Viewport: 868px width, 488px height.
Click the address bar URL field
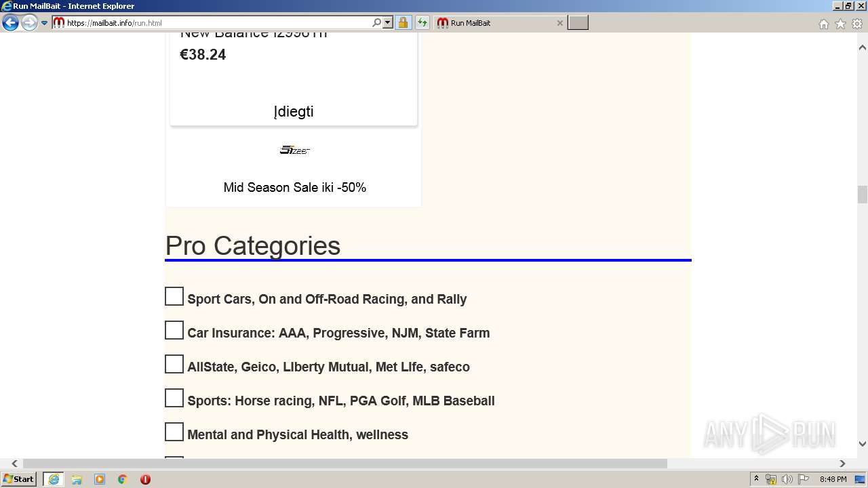click(x=216, y=23)
